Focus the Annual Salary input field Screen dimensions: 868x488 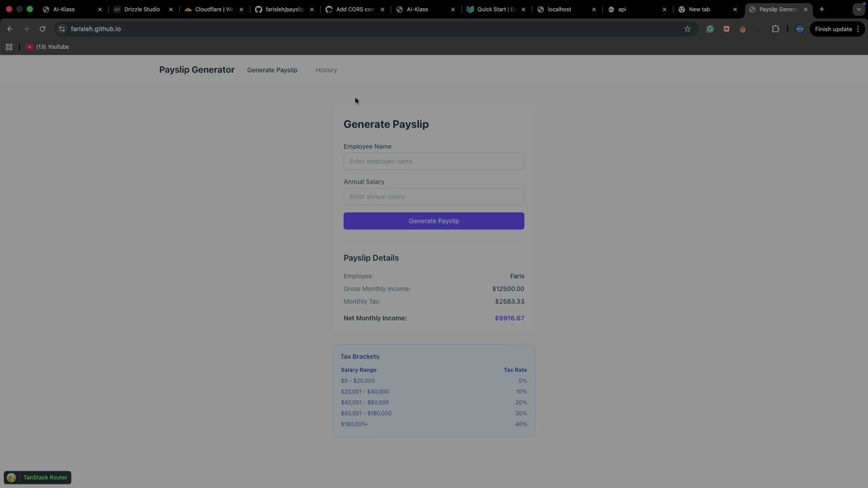click(434, 197)
